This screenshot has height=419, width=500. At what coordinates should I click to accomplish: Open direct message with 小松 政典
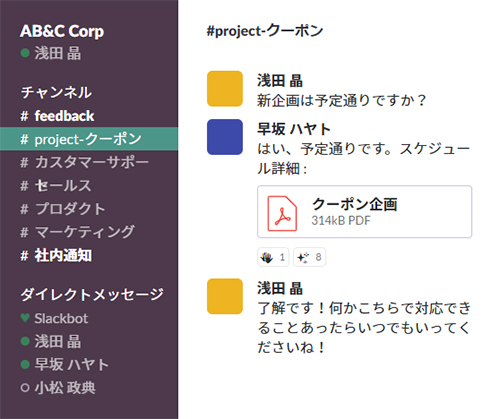point(89,388)
